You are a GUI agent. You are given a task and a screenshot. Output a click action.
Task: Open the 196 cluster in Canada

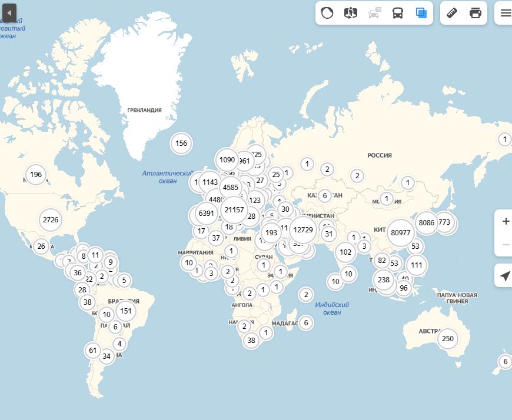(x=36, y=174)
